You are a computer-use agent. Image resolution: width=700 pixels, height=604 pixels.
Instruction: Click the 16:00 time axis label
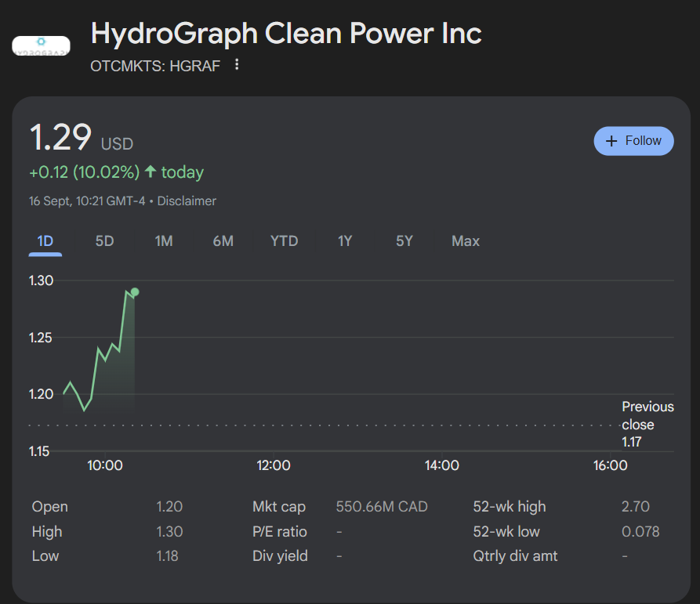611,465
